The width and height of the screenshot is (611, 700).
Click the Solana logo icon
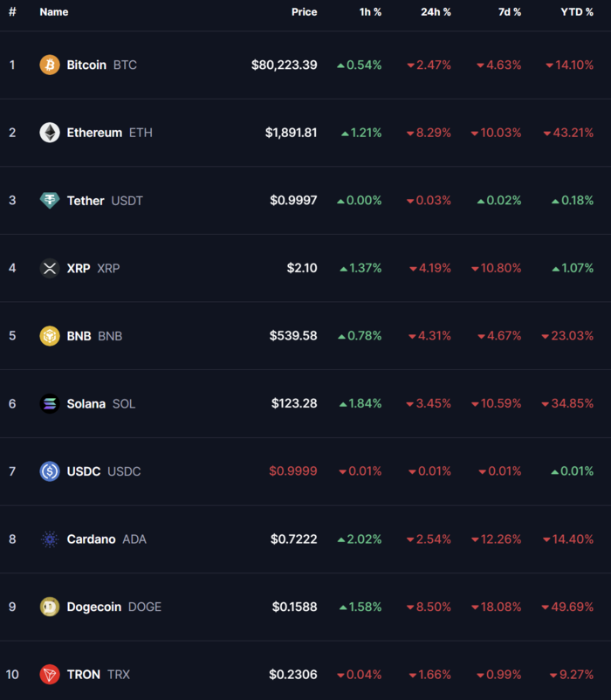(x=50, y=403)
